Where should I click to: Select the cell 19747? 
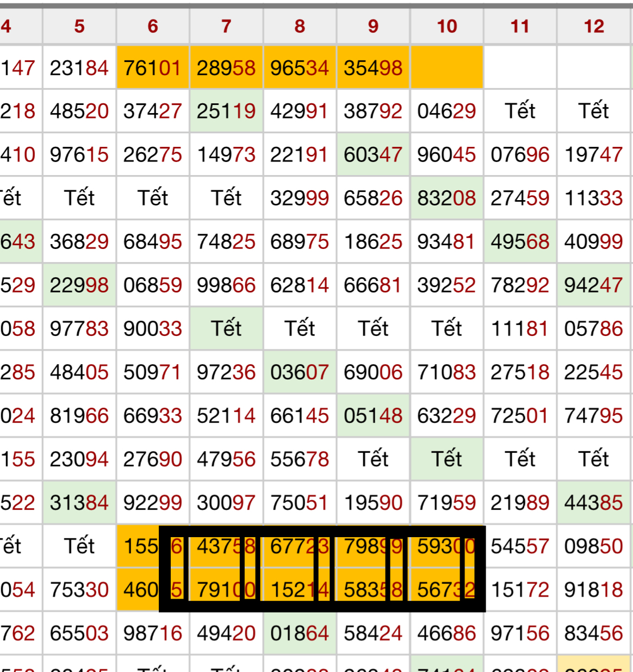pos(594,154)
